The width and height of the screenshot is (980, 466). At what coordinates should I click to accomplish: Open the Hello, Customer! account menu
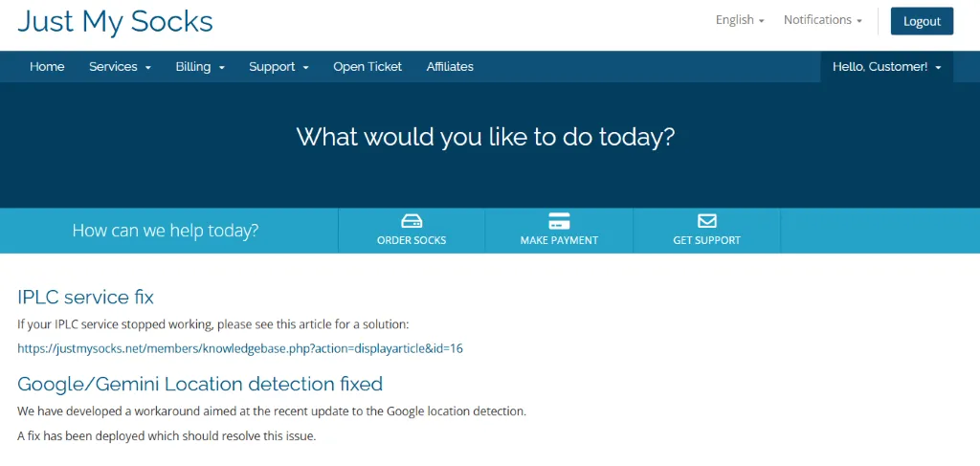(x=886, y=67)
